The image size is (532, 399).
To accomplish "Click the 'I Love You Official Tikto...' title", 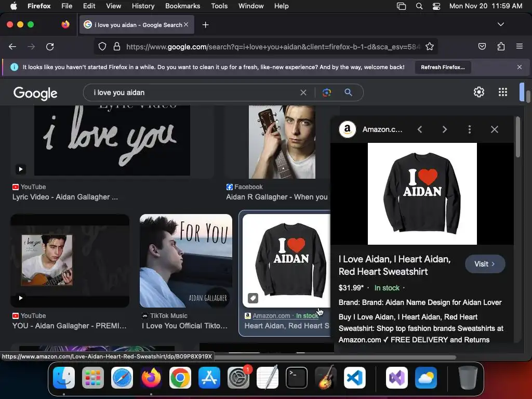I will tap(185, 326).
